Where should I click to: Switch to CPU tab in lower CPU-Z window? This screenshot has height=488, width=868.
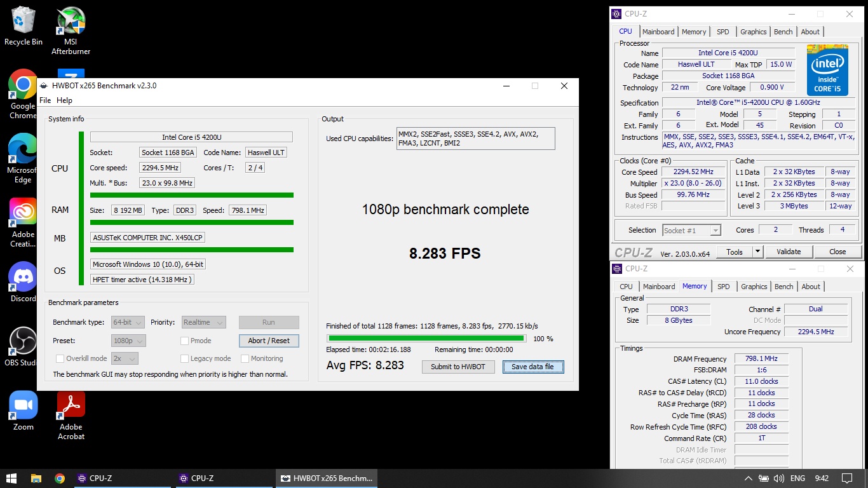[627, 287]
